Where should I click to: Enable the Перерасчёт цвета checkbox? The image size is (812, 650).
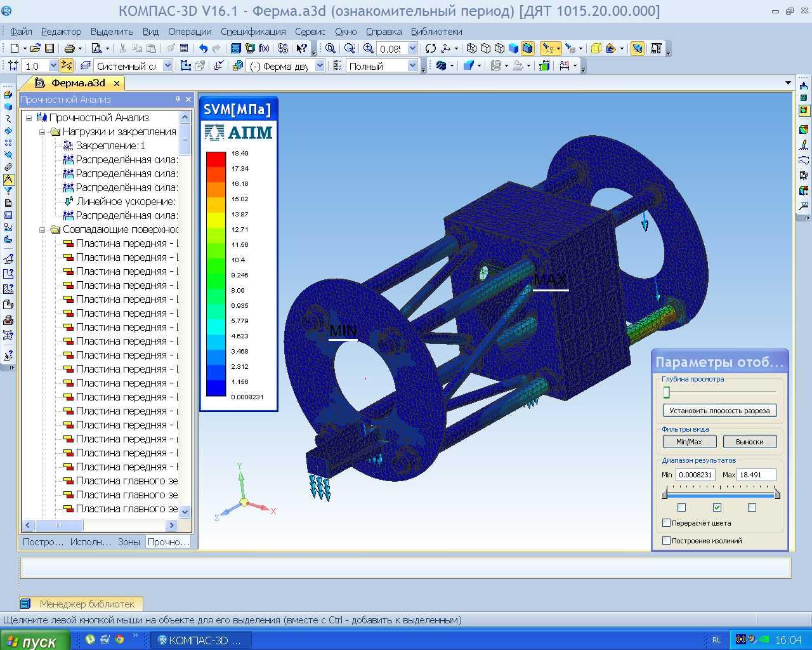(x=666, y=523)
